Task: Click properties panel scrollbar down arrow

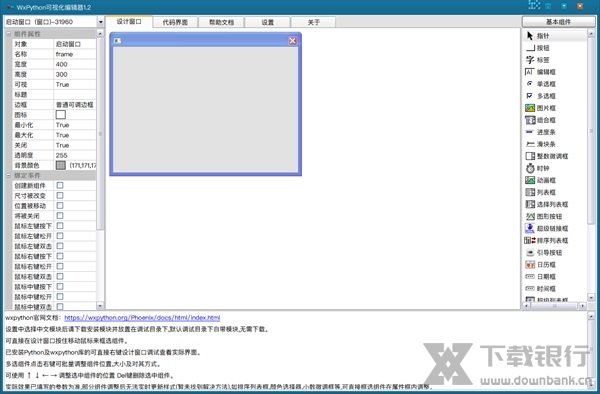Action: [x=100, y=306]
